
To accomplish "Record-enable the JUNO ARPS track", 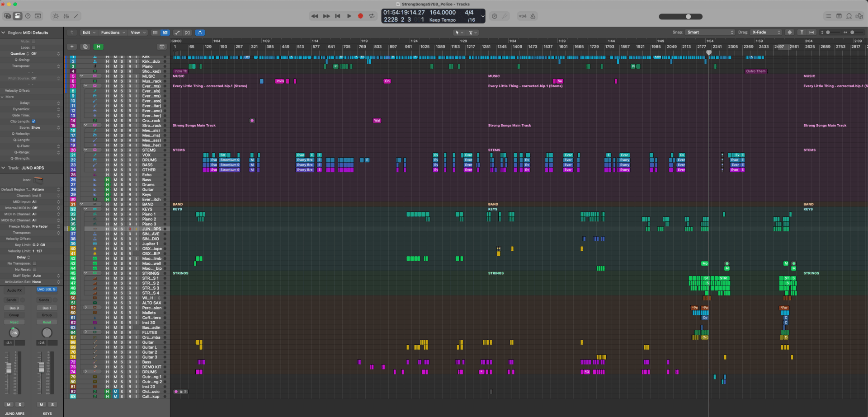I will point(130,229).
